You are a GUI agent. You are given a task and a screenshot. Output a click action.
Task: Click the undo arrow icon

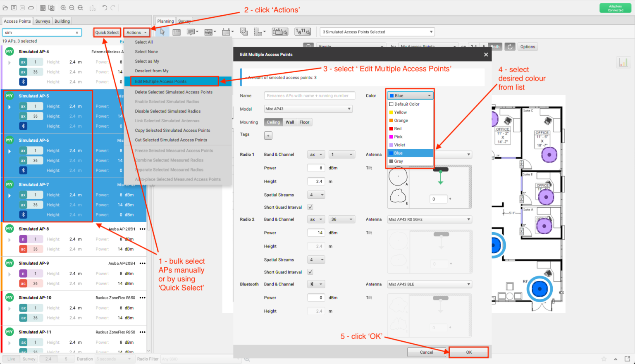[105, 8]
